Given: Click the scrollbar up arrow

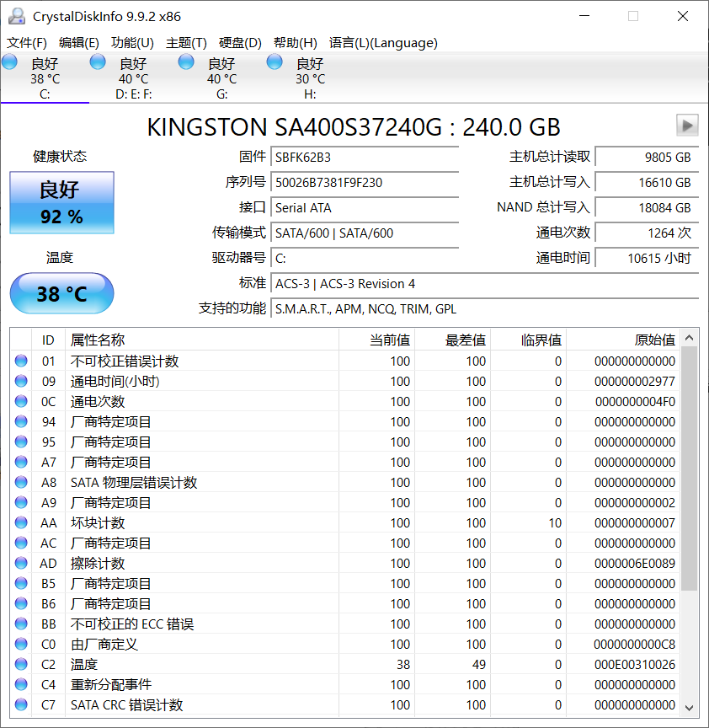Looking at the screenshot, I should click(x=690, y=338).
